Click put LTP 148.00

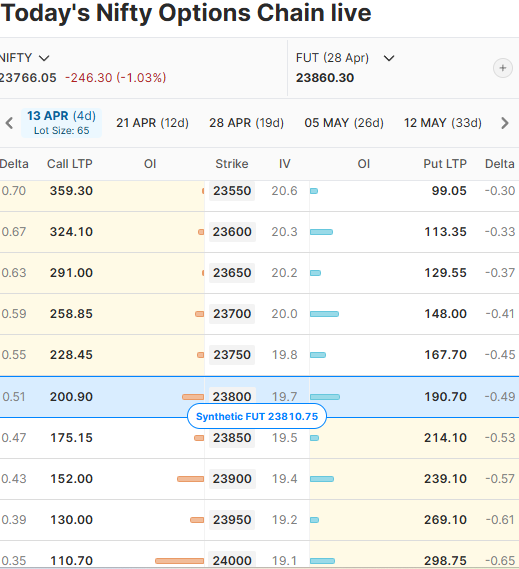[x=446, y=314]
